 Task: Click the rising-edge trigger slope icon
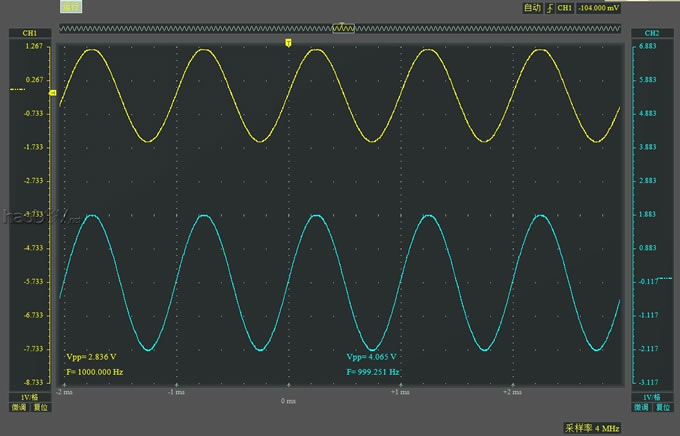coord(548,8)
